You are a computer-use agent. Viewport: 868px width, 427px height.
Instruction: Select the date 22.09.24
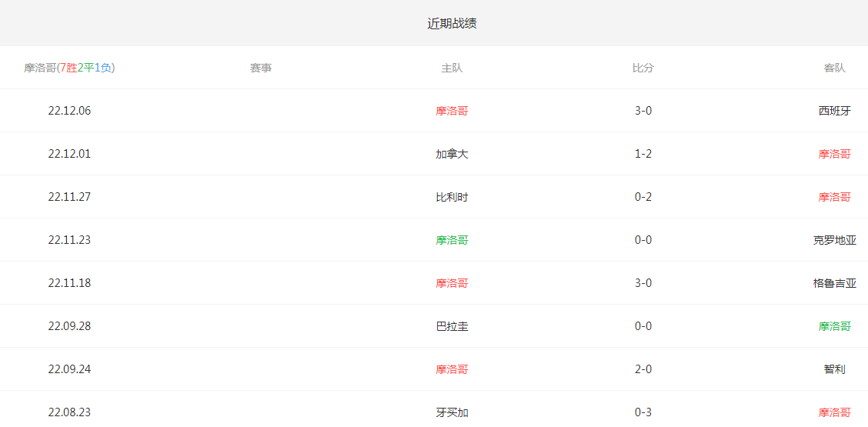coord(69,369)
